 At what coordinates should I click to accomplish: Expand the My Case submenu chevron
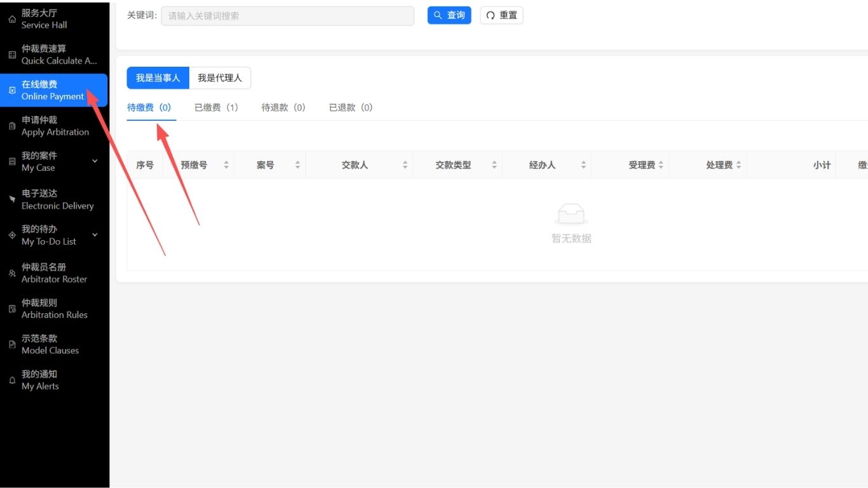(x=95, y=161)
